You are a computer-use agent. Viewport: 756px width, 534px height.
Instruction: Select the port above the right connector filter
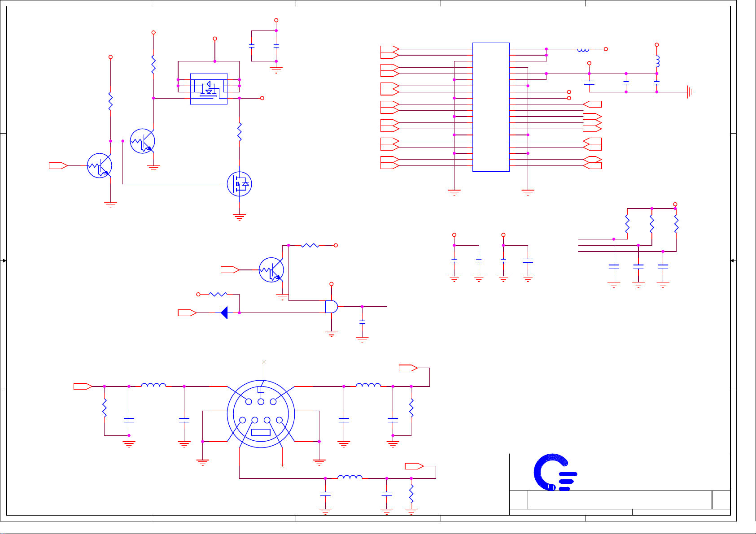408,368
